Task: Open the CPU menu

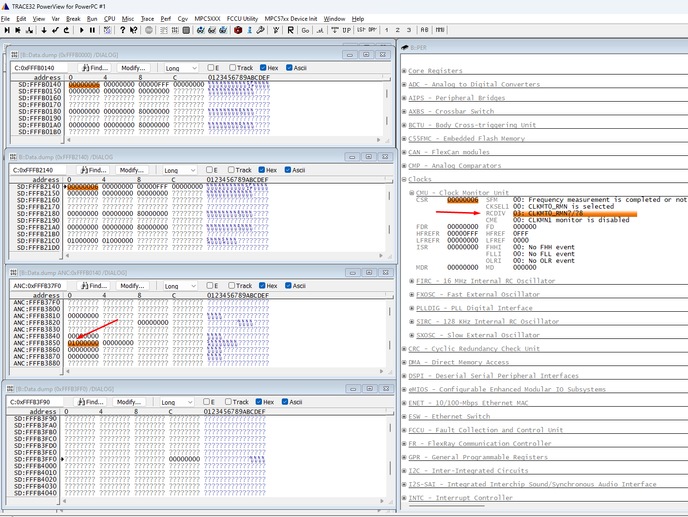Action: (109, 19)
